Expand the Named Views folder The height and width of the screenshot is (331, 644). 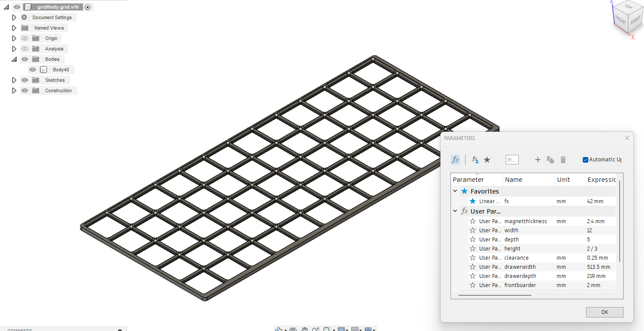(13, 28)
